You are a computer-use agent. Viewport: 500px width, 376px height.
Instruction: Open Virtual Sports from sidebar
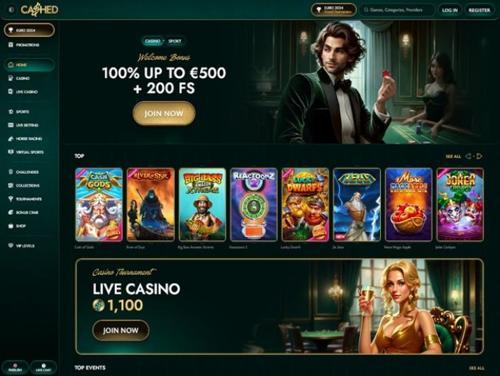(26, 152)
